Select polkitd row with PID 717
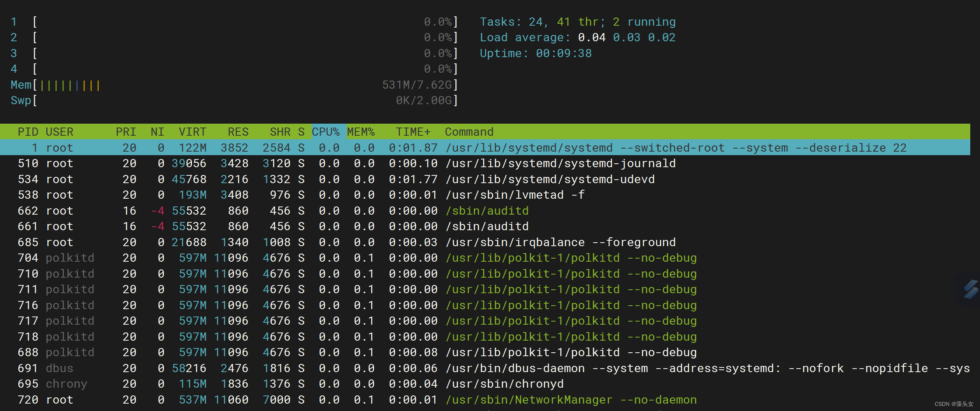 485,321
